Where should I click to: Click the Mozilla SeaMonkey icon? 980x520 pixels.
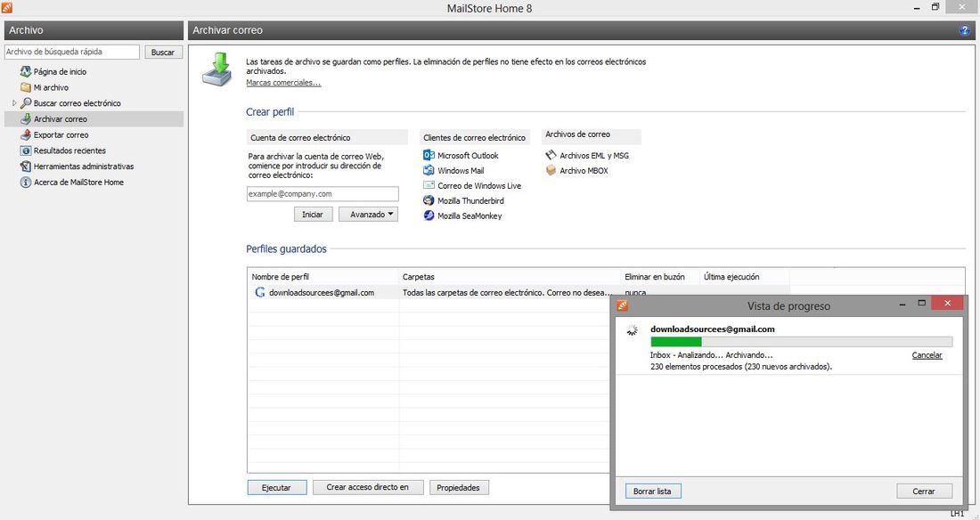(x=429, y=215)
